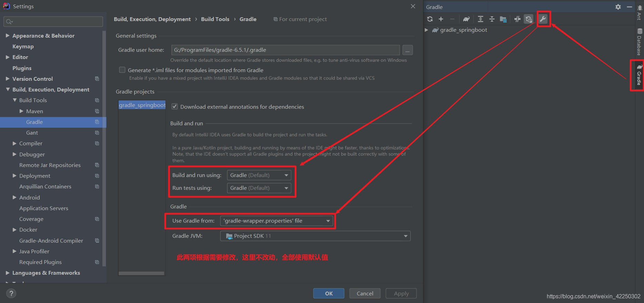Screen dimensions: 644x303
Task: Click the settings search input field
Action: (53, 22)
